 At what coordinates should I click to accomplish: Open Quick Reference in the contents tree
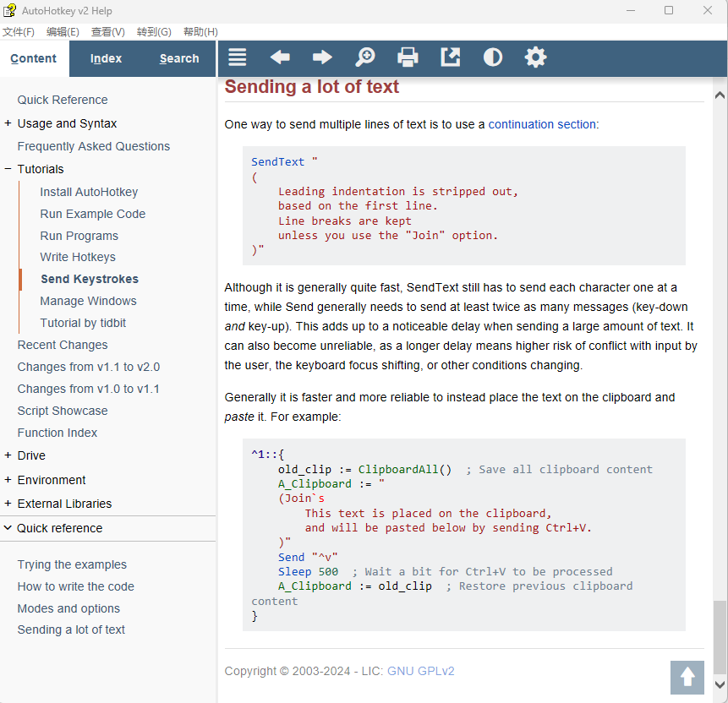[x=63, y=100]
